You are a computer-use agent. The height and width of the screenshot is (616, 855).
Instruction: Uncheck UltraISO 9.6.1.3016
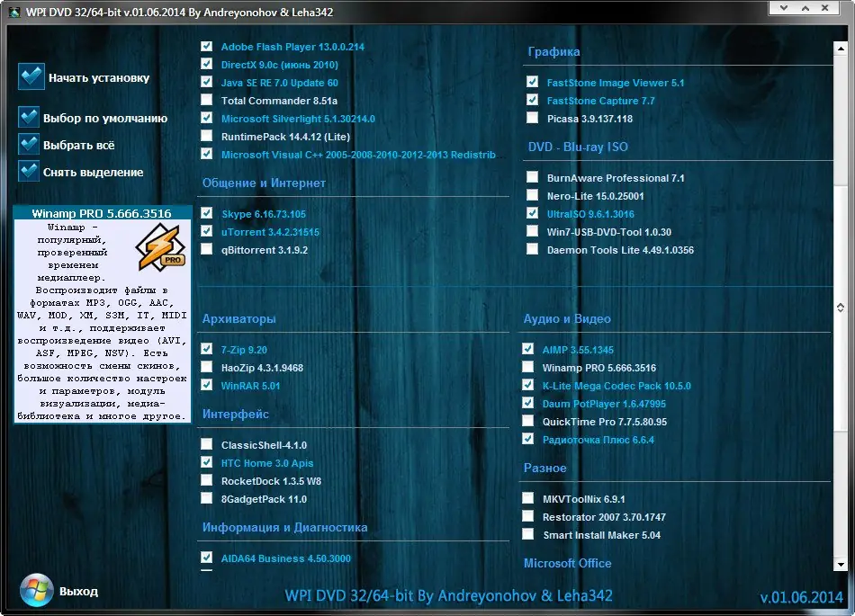tap(533, 213)
